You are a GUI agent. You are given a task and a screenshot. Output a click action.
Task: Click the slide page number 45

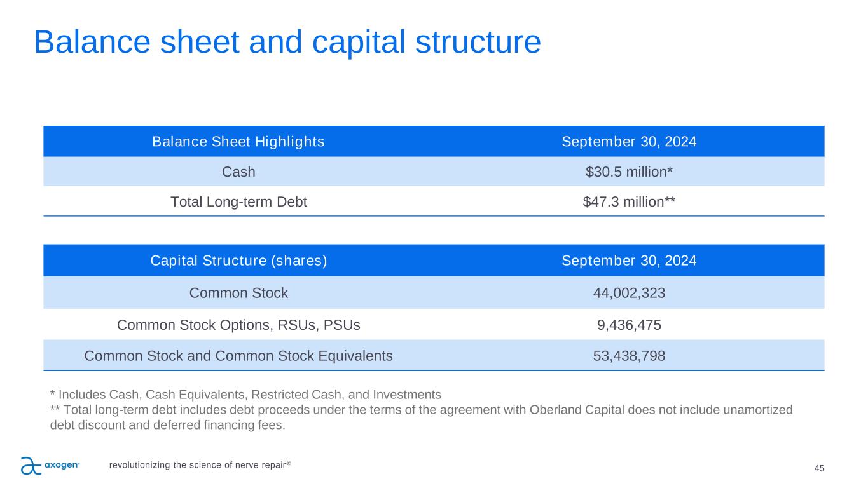click(x=819, y=468)
